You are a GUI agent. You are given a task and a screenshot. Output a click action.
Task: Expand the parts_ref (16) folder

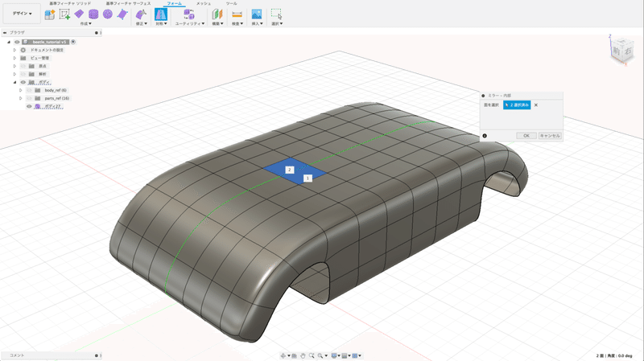[x=21, y=98]
